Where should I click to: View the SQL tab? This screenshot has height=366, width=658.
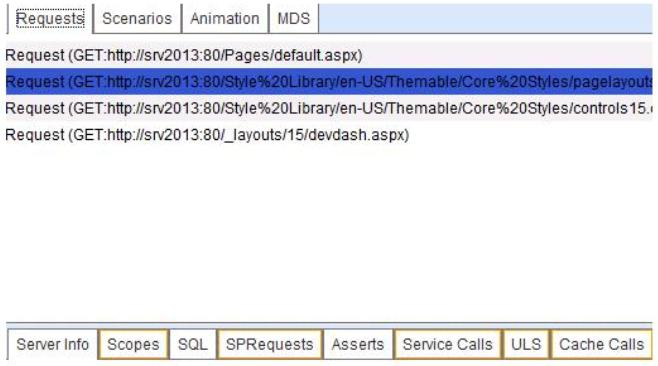pos(193,344)
